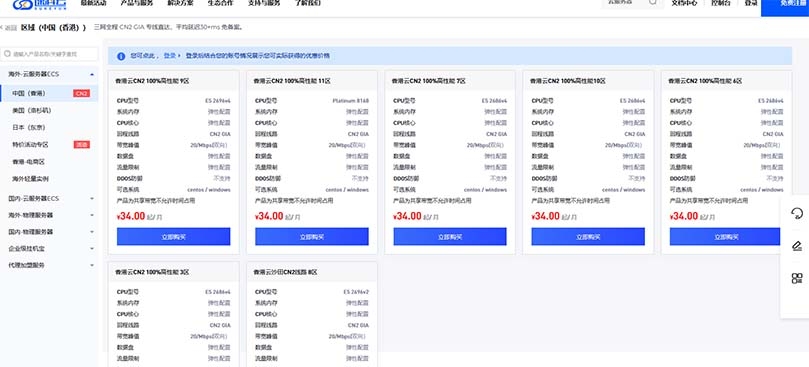Image resolution: width=809 pixels, height=367 pixels.
Task: Click the magnifier icon in header search
Action: pos(653,3)
